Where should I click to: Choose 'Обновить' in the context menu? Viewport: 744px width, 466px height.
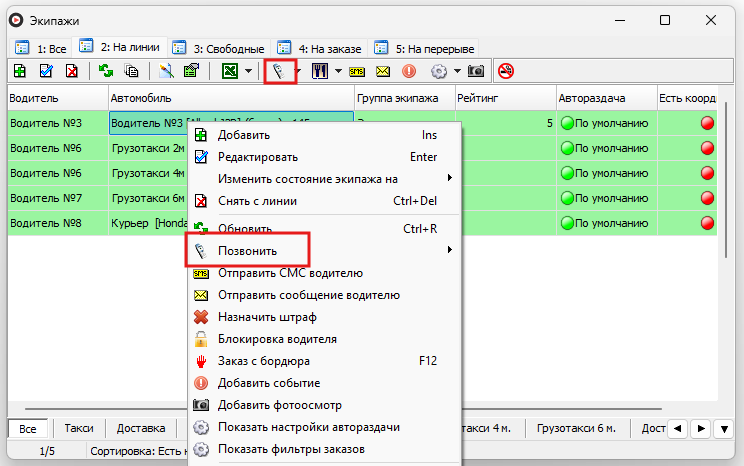[x=325, y=229]
